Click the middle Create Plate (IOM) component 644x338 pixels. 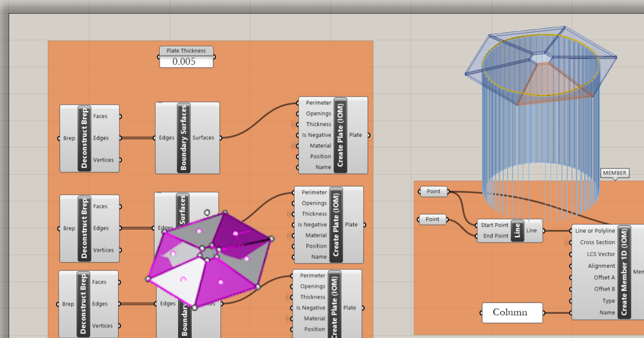point(336,224)
